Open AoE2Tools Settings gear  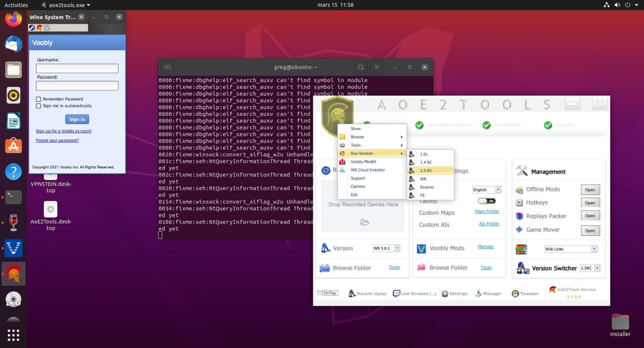(x=444, y=293)
